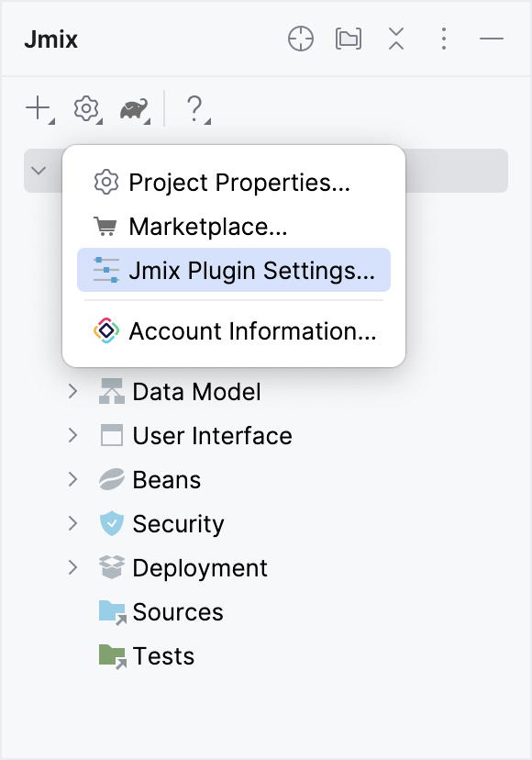Screen dimensions: 532x760
Task: Open the kebab options menu in title bar
Action: (444, 39)
